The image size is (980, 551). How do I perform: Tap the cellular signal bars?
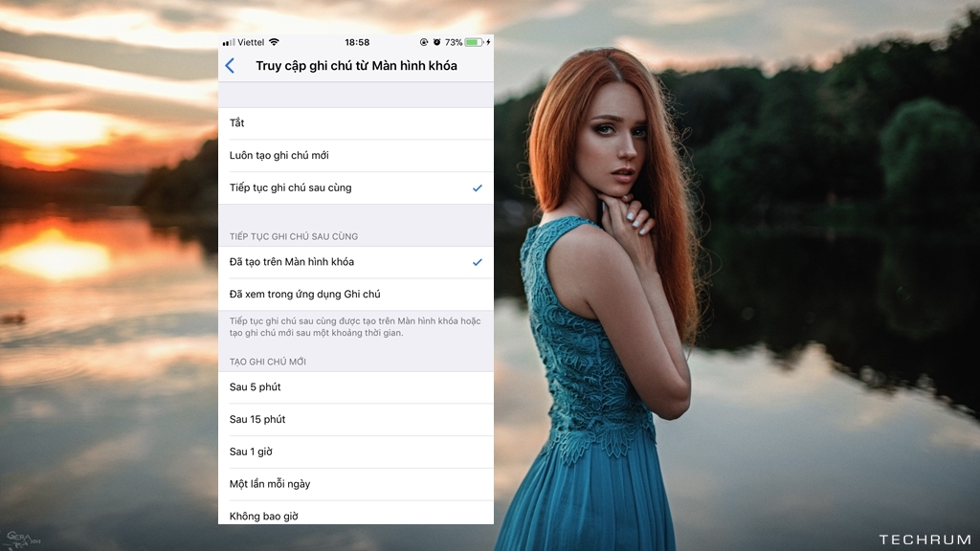point(229,42)
